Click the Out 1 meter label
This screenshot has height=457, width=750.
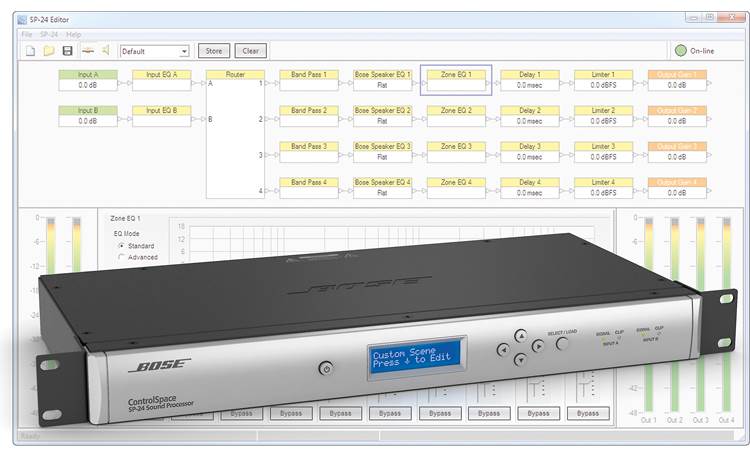click(x=649, y=420)
